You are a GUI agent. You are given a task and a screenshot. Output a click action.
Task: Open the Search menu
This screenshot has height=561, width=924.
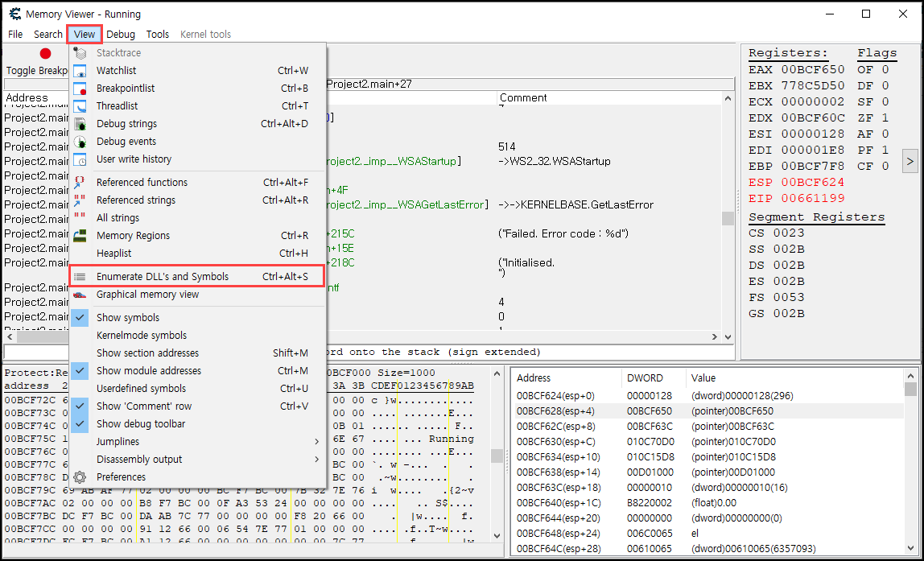(x=47, y=34)
